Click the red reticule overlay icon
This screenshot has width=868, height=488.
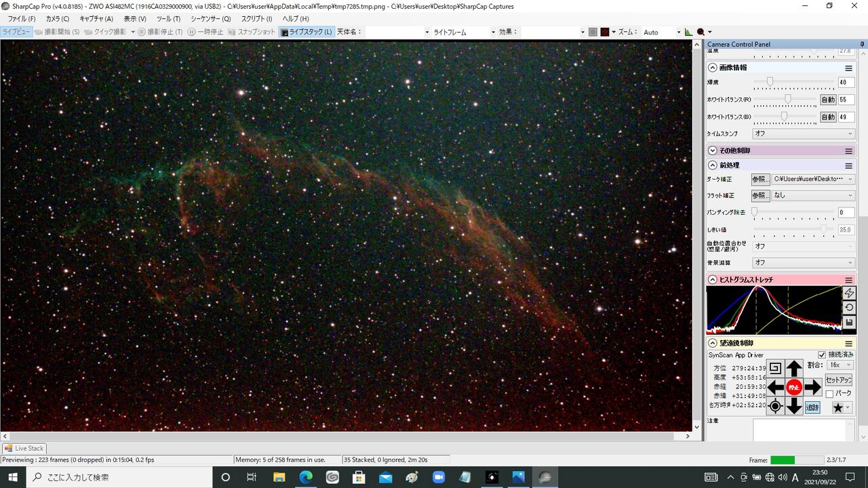click(604, 32)
